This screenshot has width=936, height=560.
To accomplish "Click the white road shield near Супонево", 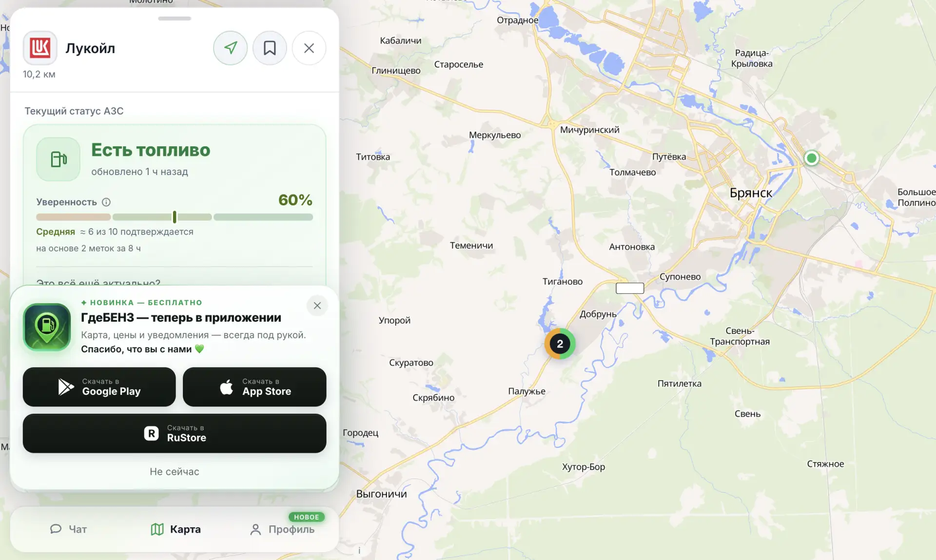I will point(630,288).
